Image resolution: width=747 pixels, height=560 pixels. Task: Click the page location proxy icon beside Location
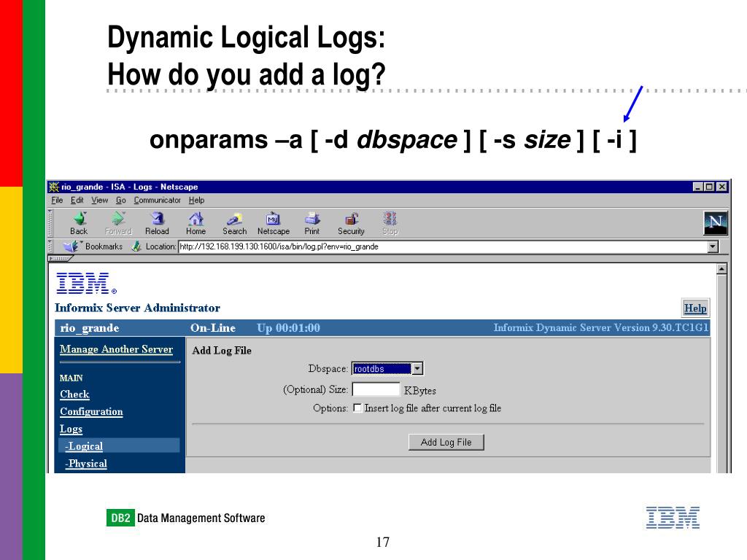point(136,246)
